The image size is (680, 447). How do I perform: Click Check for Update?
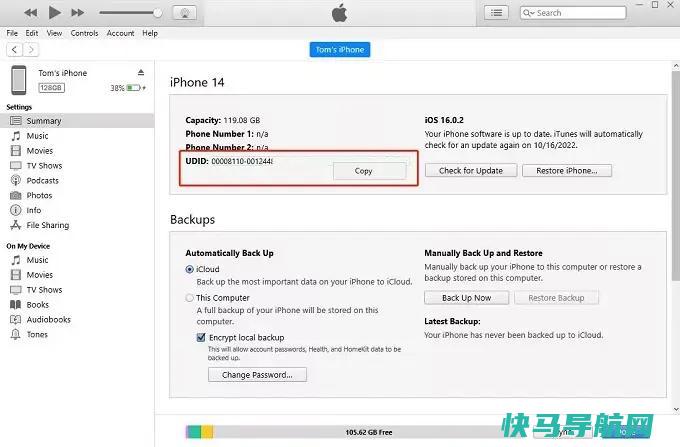pos(471,170)
